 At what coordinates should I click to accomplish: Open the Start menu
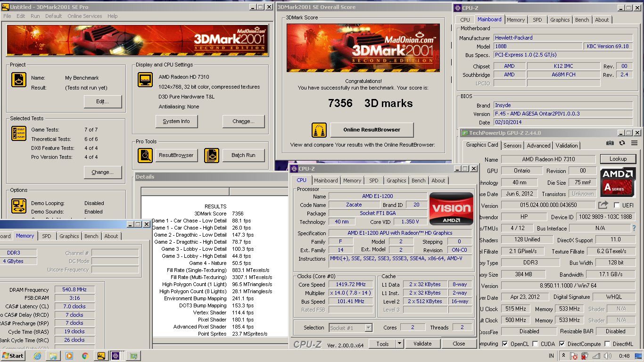pos(13,356)
